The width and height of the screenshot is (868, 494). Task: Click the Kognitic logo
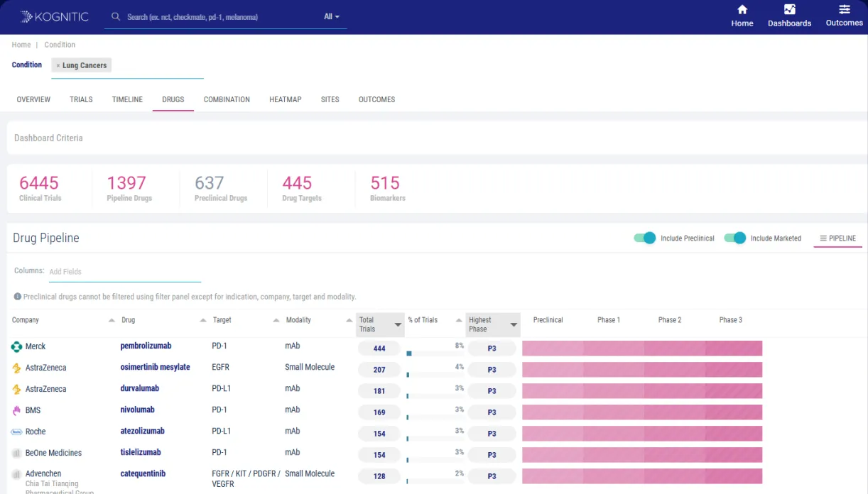(55, 16)
